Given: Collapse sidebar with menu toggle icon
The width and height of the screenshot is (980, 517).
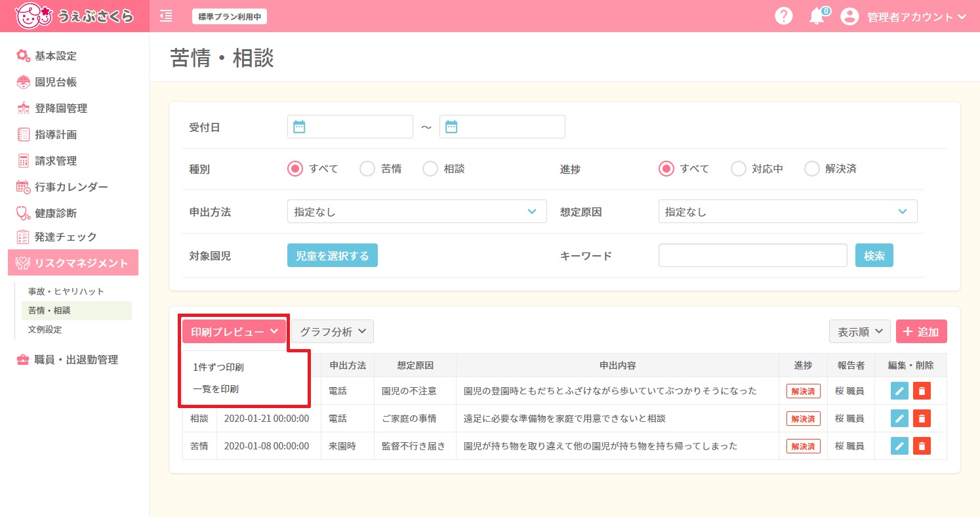Looking at the screenshot, I should pyautogui.click(x=166, y=16).
